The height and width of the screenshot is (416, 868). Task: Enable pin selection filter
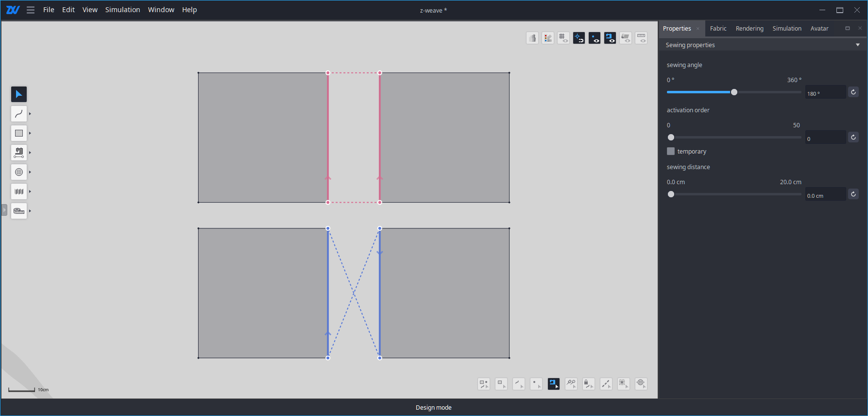(x=571, y=384)
